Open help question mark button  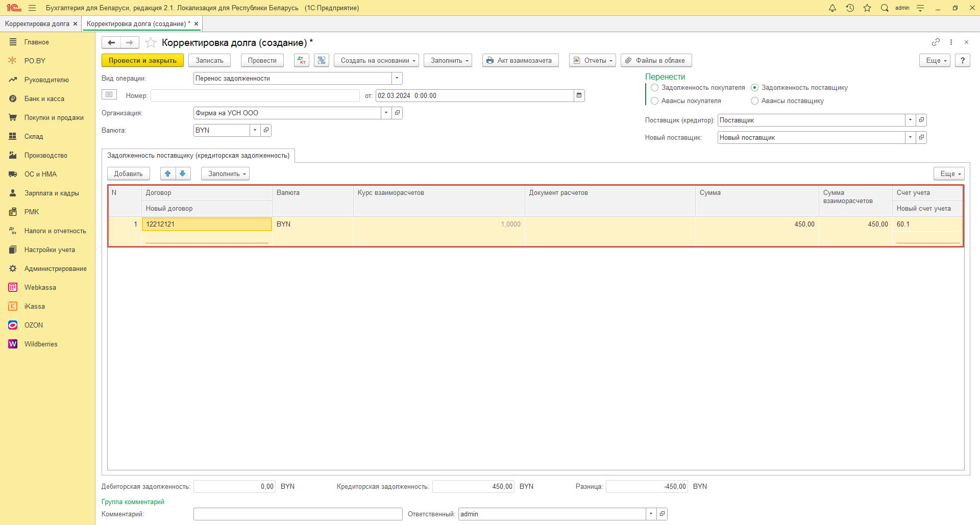963,60
